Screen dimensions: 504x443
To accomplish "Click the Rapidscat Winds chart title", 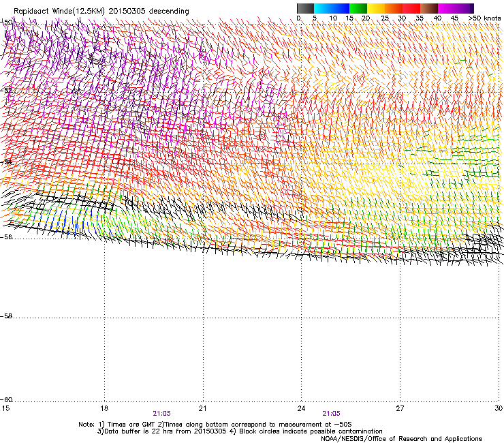I will pos(101,11).
